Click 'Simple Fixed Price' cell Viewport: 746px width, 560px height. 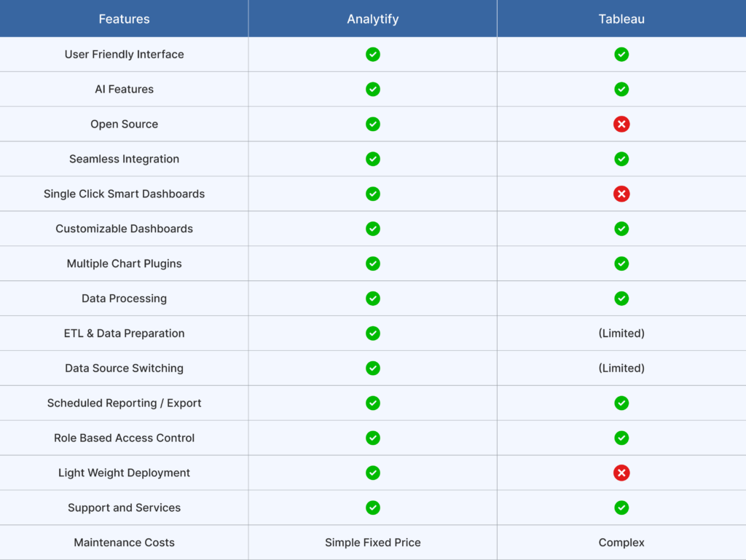373,543
